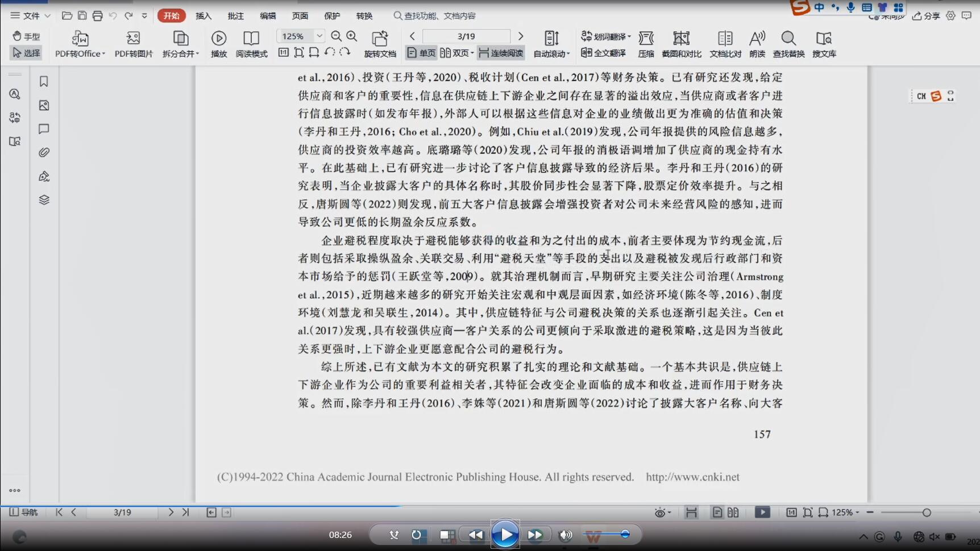
Task: Go to next page in ribbon
Action: click(x=521, y=36)
